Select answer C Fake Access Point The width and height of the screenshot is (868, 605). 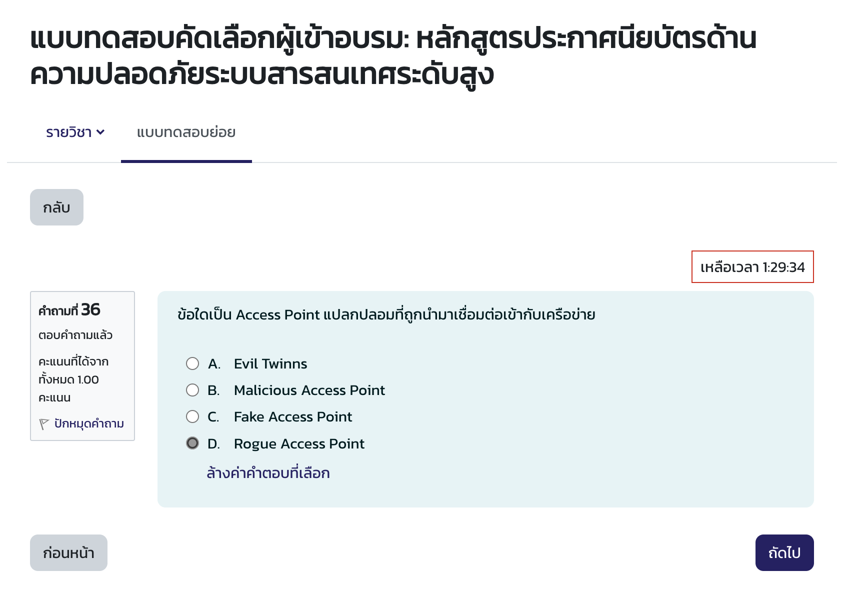point(192,416)
